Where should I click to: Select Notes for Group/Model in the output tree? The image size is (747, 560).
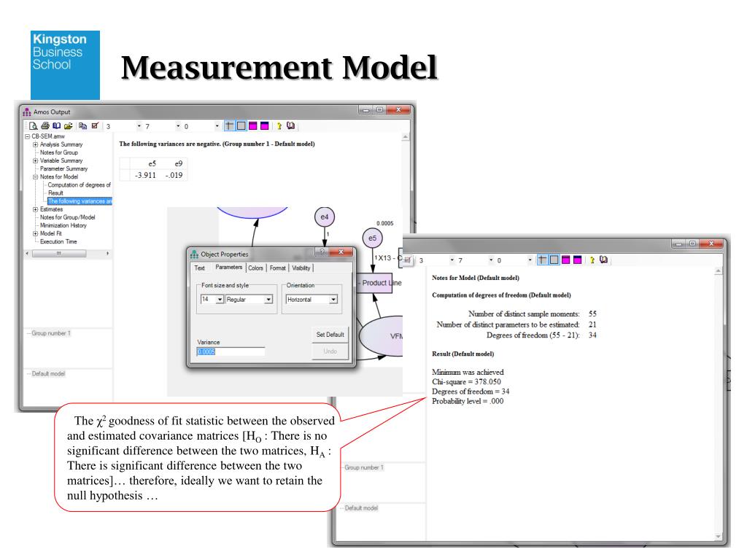[67, 217]
